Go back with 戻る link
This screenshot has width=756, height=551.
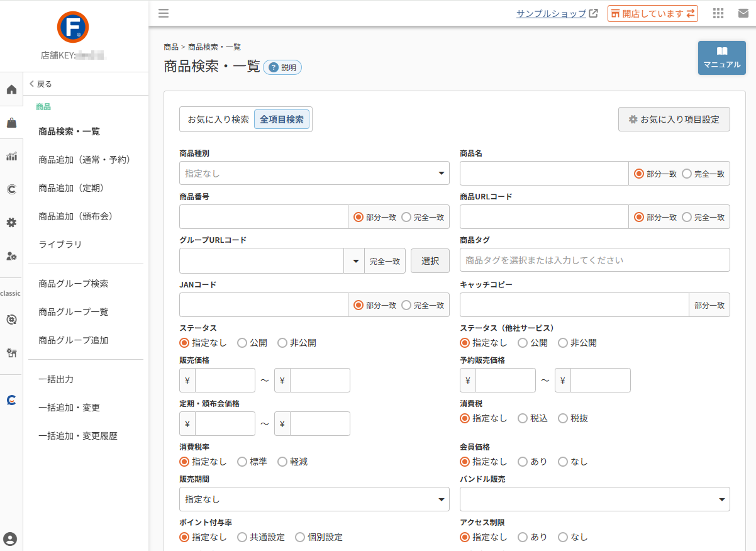pyautogui.click(x=41, y=84)
